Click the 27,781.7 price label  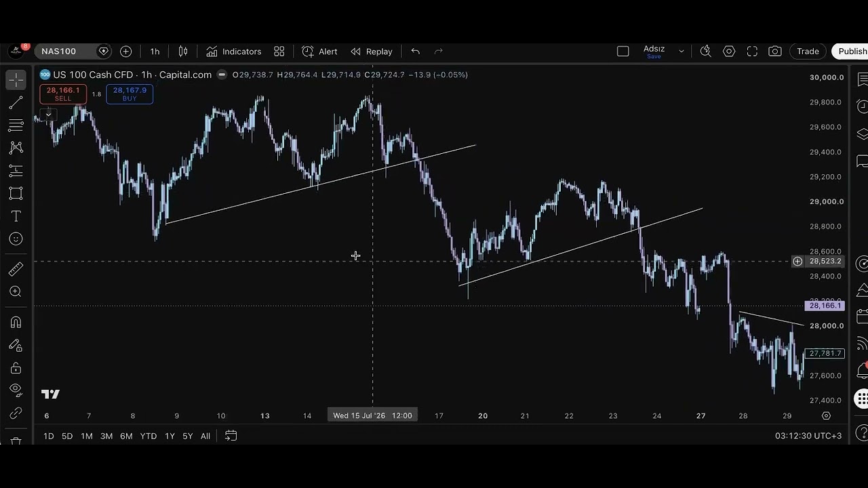[x=825, y=353]
